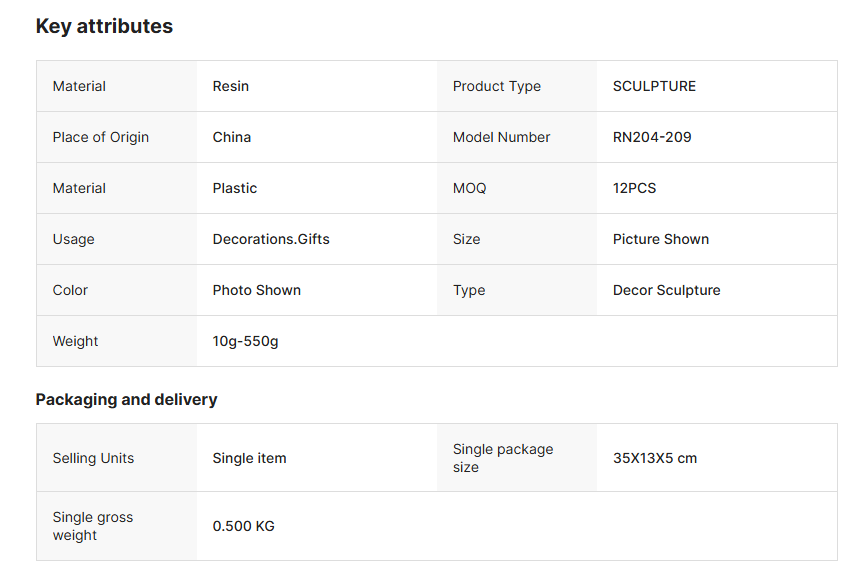853x570 pixels.
Task: Click the Key attributes heading
Action: (x=104, y=26)
